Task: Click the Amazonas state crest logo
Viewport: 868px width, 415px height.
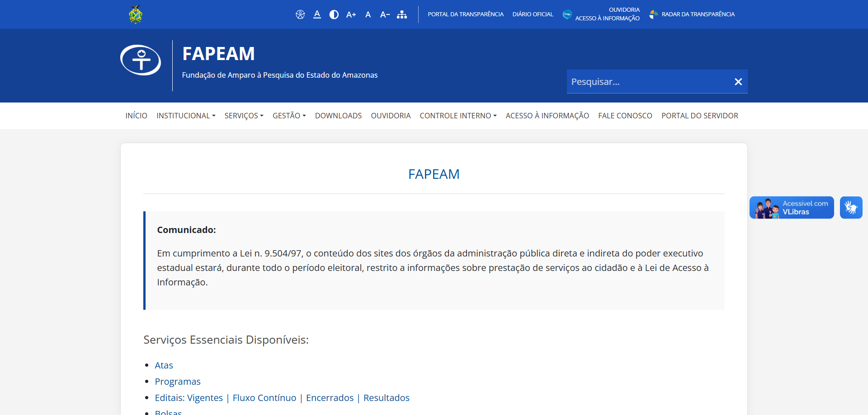Action: [x=136, y=14]
